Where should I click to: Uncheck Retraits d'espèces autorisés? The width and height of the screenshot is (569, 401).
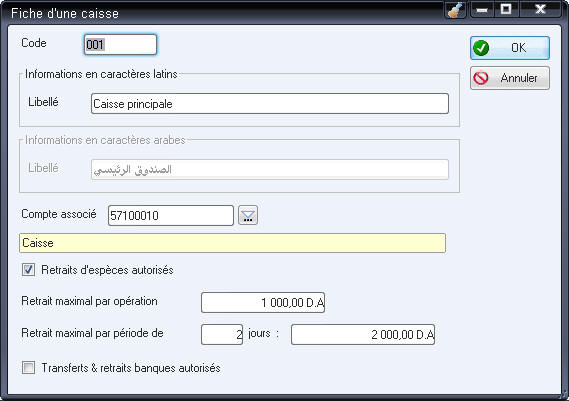click(x=28, y=270)
